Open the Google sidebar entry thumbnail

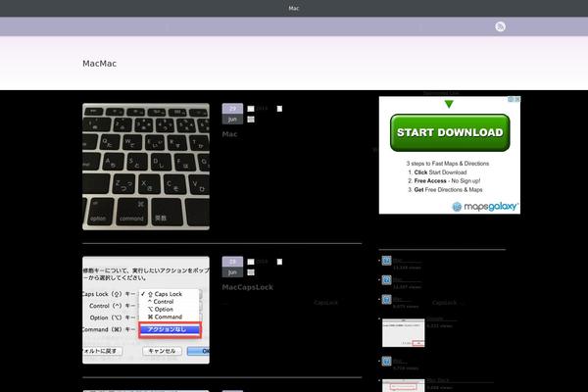(x=404, y=333)
